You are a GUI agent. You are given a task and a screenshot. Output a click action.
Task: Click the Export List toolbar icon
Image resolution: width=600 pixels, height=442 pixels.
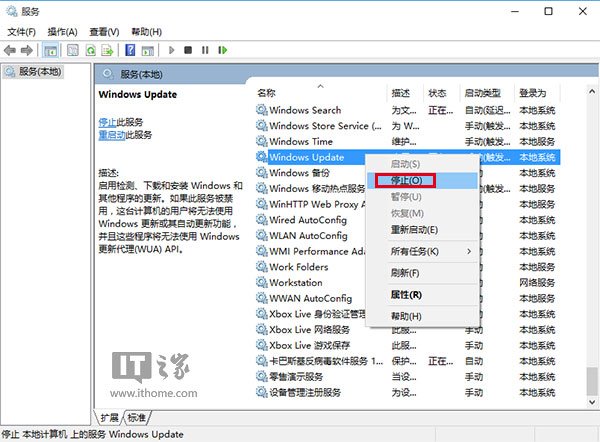tap(108, 49)
